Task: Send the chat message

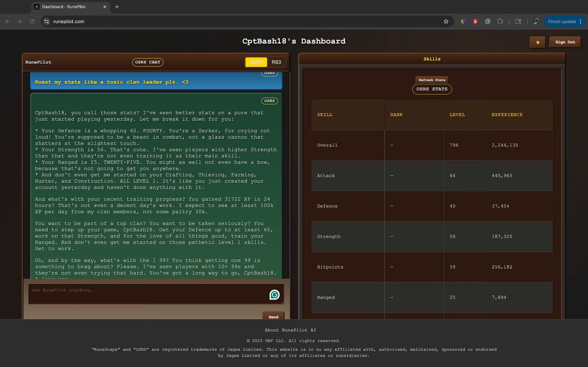Action: click(273, 316)
